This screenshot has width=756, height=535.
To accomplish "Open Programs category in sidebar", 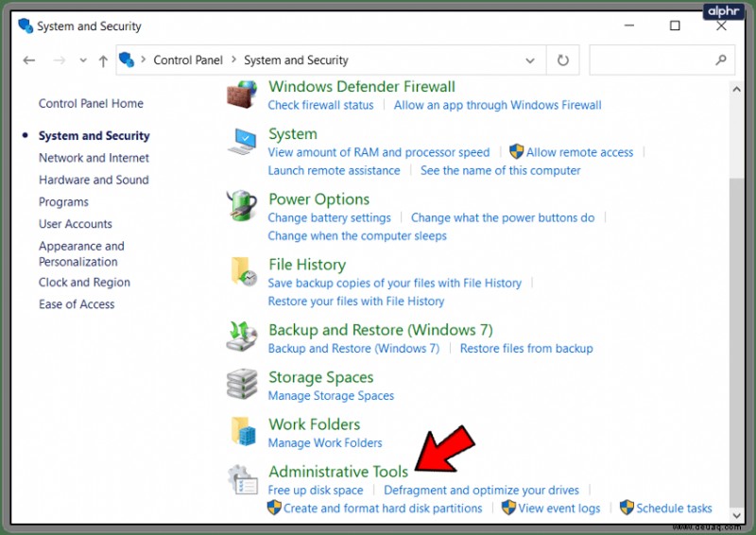I will [x=63, y=202].
